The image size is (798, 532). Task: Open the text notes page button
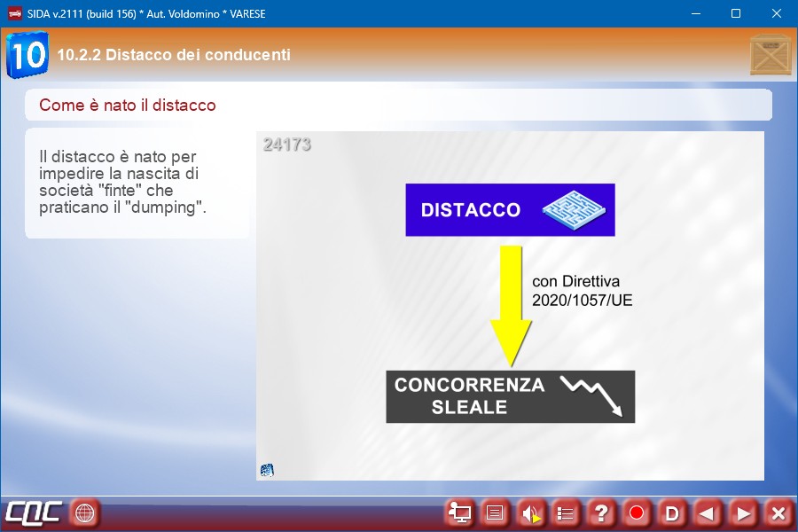click(x=495, y=512)
